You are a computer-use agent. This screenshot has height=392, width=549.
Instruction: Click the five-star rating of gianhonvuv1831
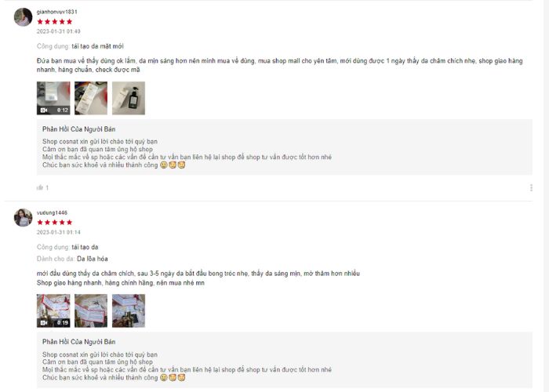[x=55, y=22]
